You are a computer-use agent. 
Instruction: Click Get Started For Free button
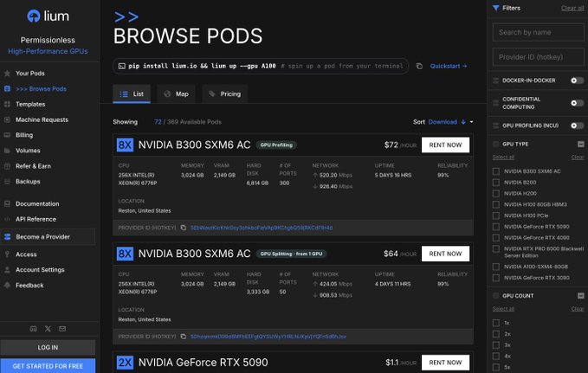pos(48,366)
